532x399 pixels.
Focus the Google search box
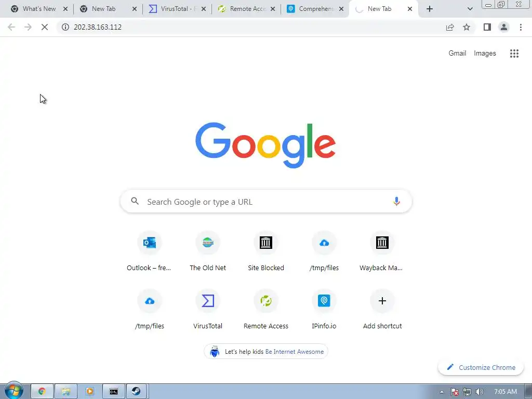pos(266,201)
